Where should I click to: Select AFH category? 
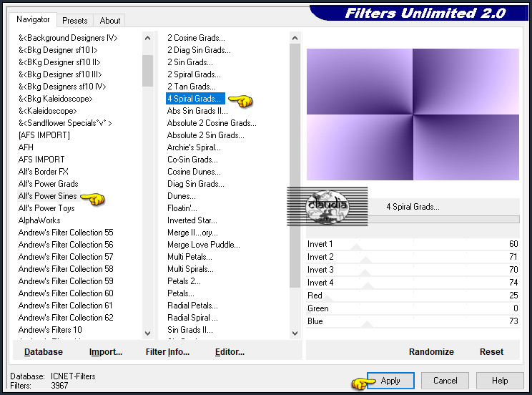pyautogui.click(x=26, y=147)
